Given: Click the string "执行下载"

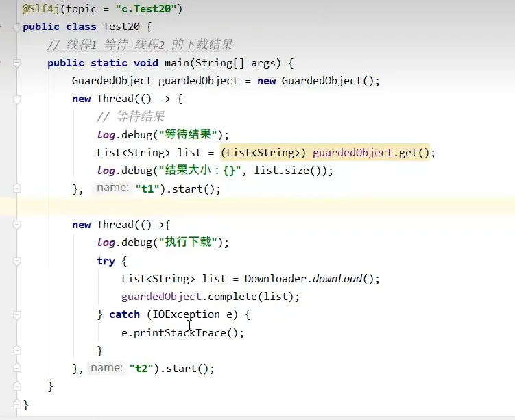Looking at the screenshot, I should [187, 243].
